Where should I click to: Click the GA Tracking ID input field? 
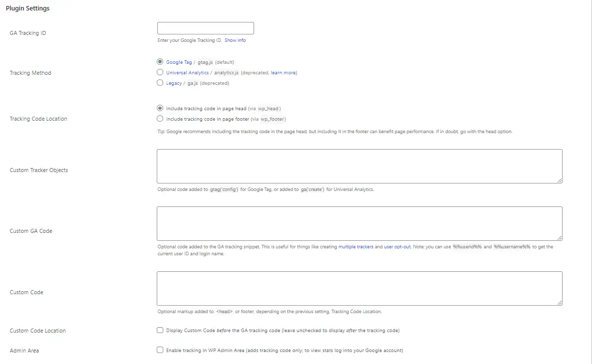[205, 27]
